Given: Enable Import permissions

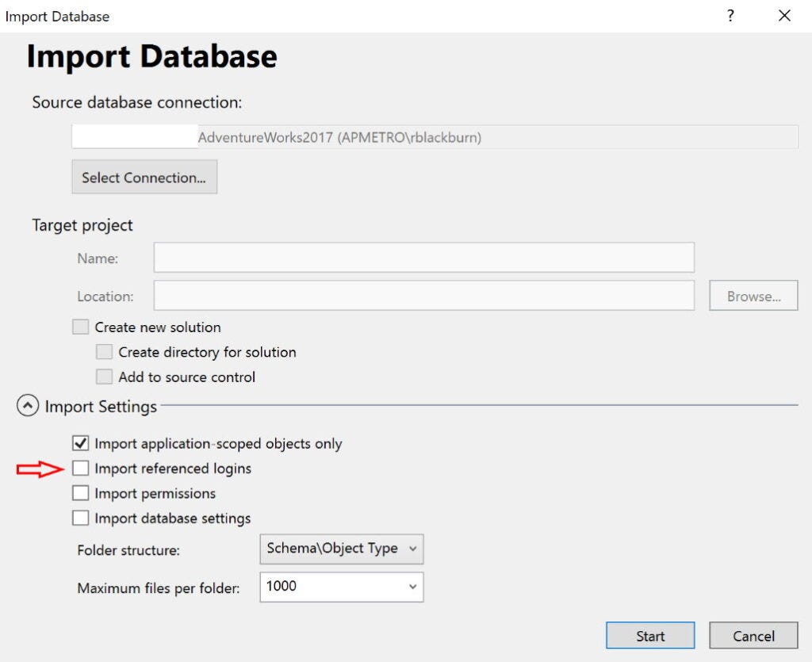Looking at the screenshot, I should (80, 493).
